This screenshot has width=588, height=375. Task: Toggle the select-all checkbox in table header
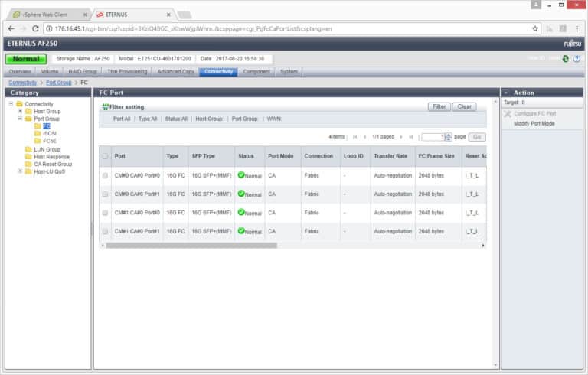[x=105, y=156]
